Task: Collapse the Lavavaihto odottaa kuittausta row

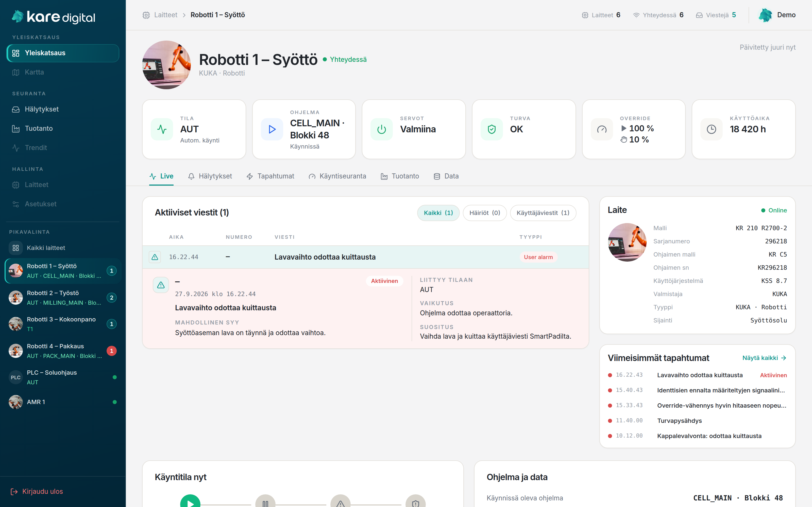Action: coord(365,257)
